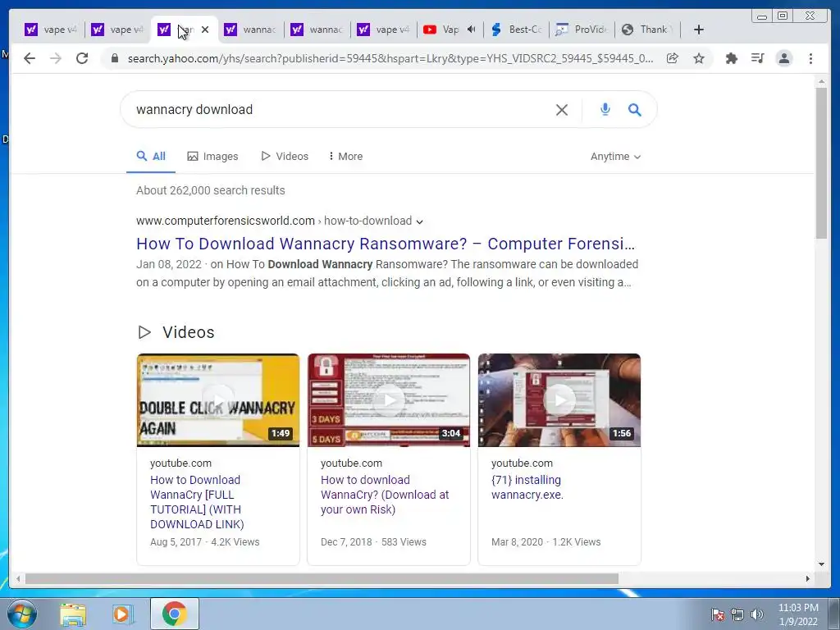This screenshot has height=630, width=840.
Task: Switch to the 'Thank' tab
Action: click(x=647, y=30)
